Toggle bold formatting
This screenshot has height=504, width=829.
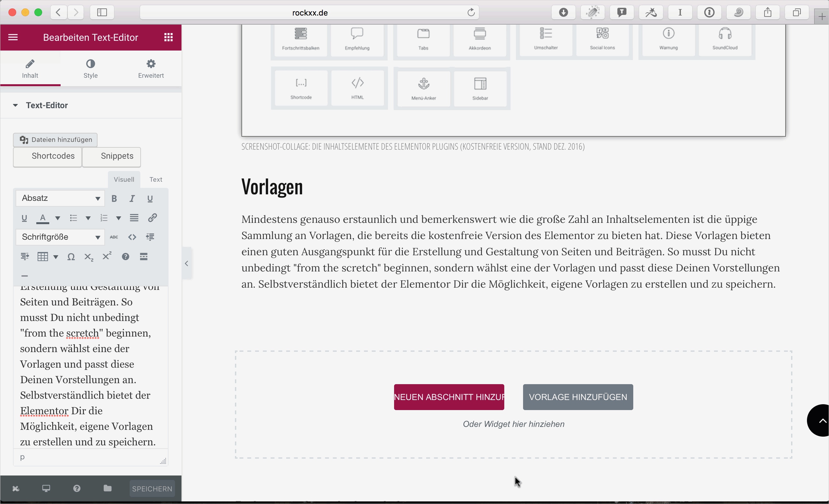114,199
